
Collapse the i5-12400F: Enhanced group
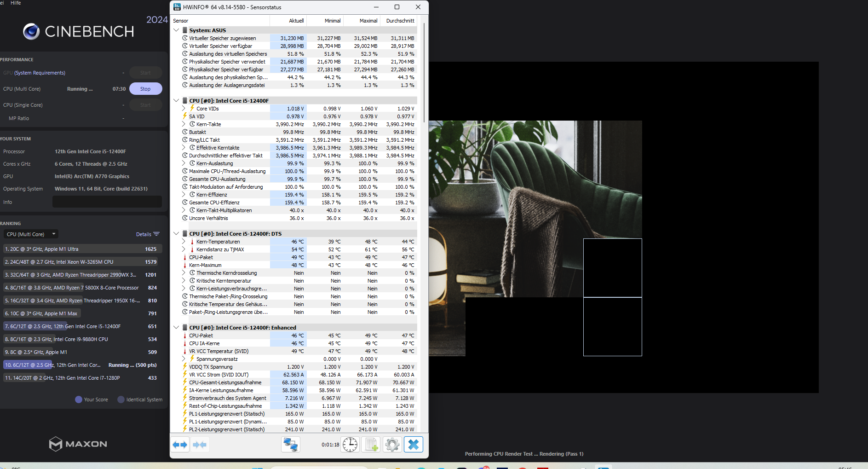pos(176,328)
